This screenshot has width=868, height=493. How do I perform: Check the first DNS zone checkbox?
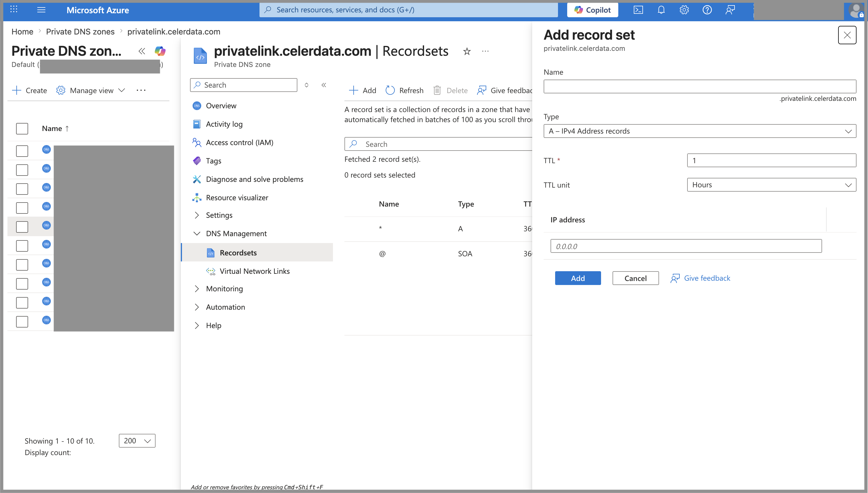(22, 151)
